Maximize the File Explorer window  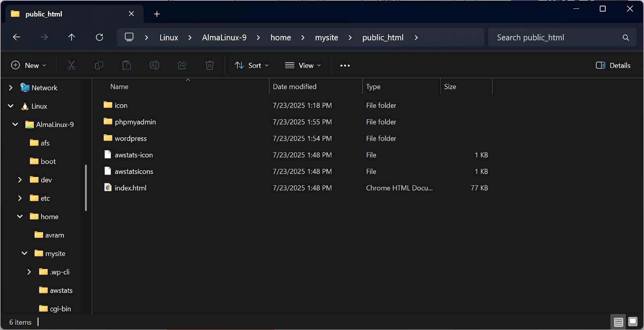(603, 9)
